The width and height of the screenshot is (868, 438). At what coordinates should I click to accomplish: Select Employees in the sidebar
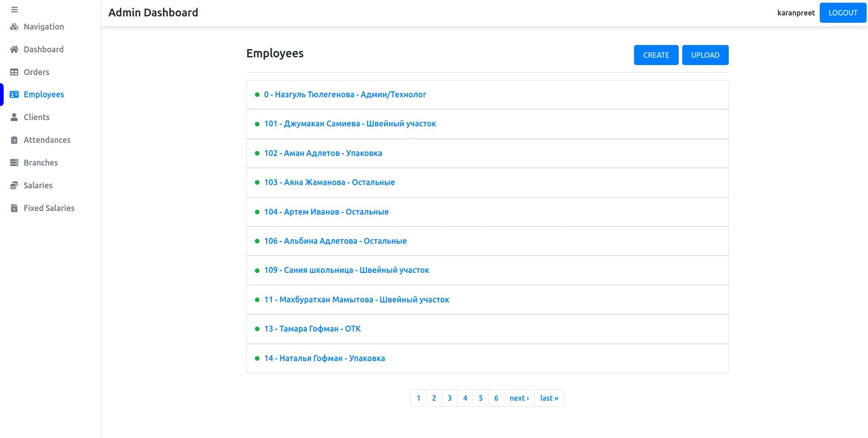(44, 95)
